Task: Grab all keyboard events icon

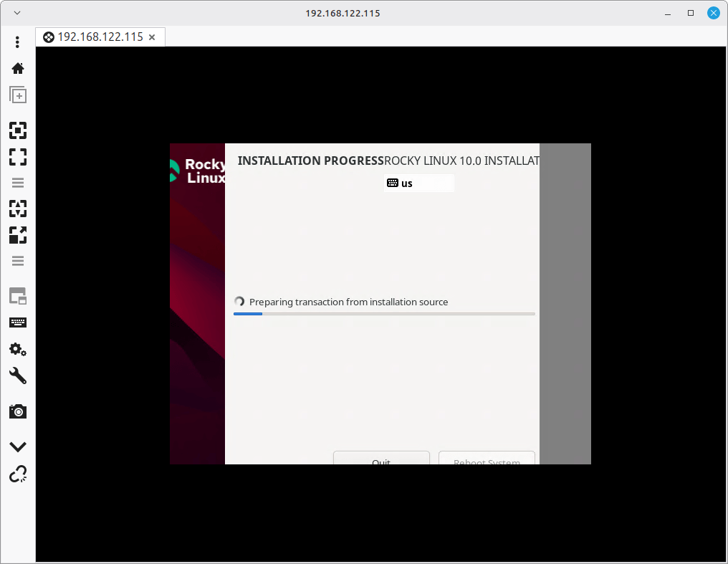Action: (x=18, y=322)
